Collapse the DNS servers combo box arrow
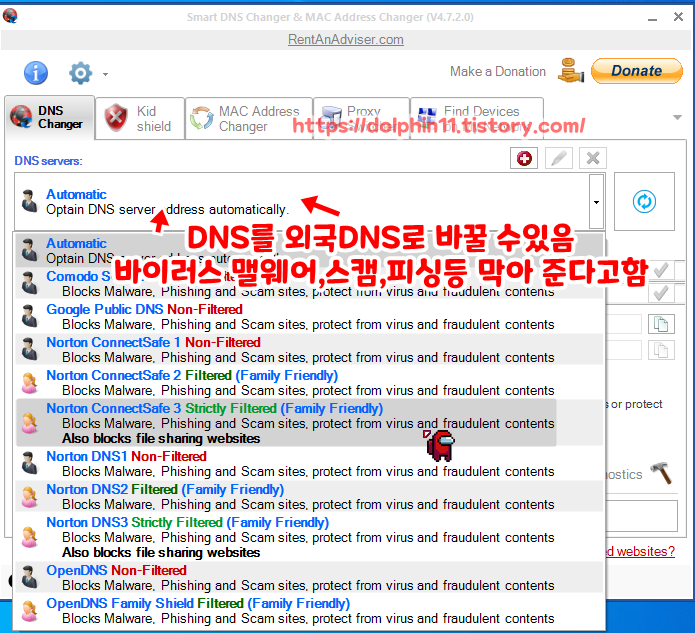 coord(597,202)
